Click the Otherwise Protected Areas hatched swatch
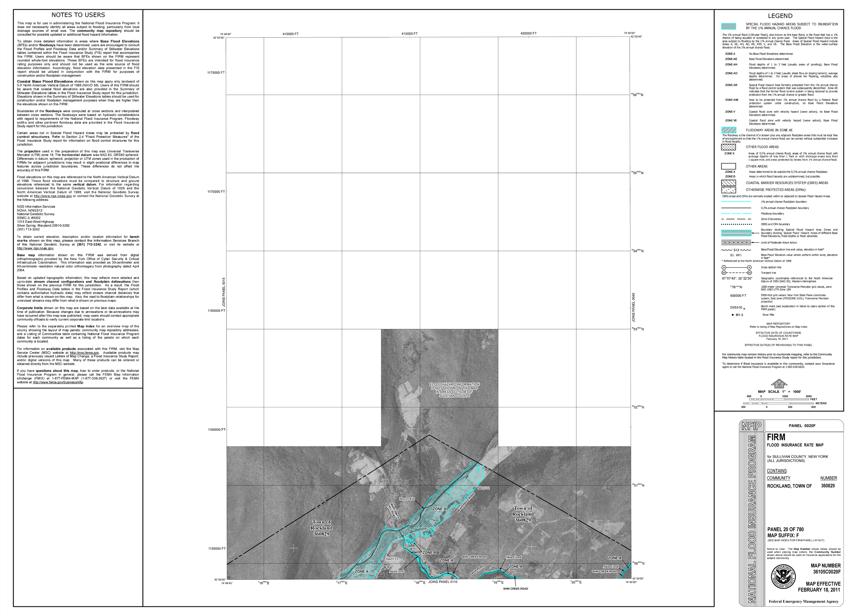Viewport: 857px width, 616px height. click(728, 190)
